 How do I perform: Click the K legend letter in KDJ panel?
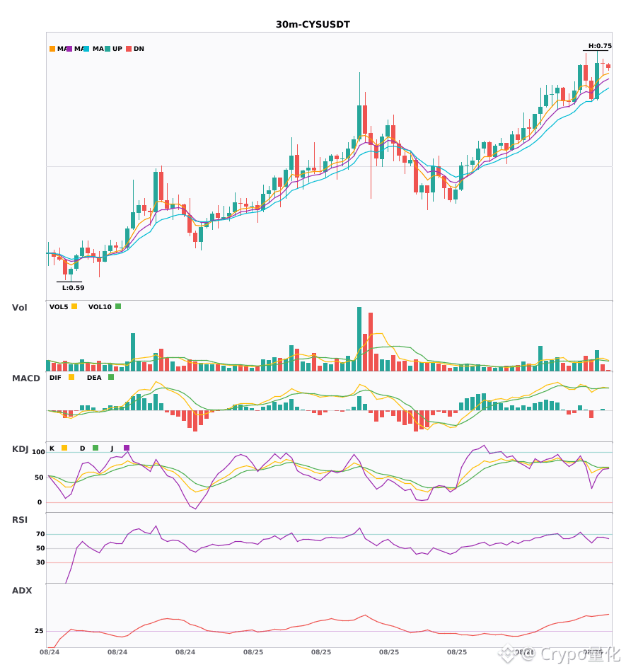coord(52,448)
